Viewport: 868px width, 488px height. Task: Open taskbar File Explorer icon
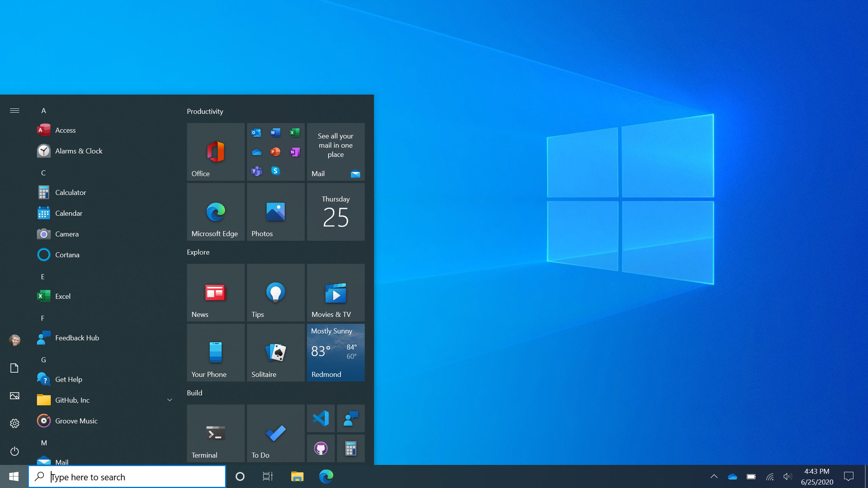point(297,476)
